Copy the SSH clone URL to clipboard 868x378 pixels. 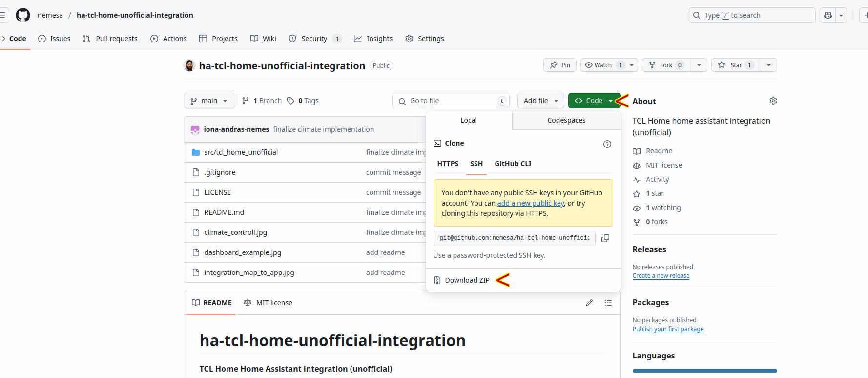coord(605,238)
